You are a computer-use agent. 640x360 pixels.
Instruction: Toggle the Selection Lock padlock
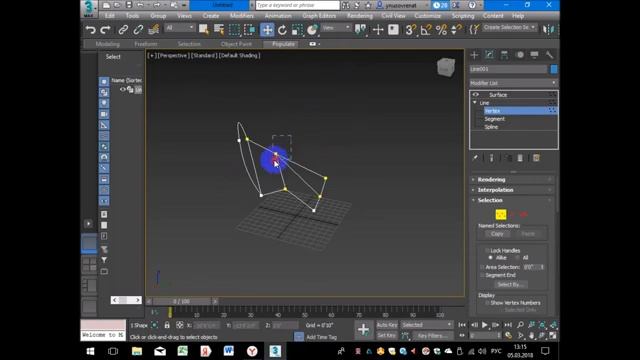pos(167,325)
